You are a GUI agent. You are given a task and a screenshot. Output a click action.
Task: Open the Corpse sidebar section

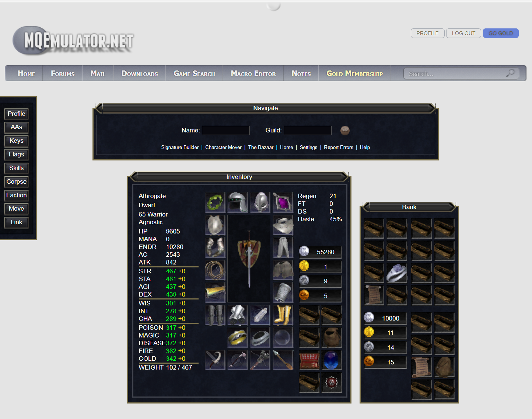click(x=17, y=182)
